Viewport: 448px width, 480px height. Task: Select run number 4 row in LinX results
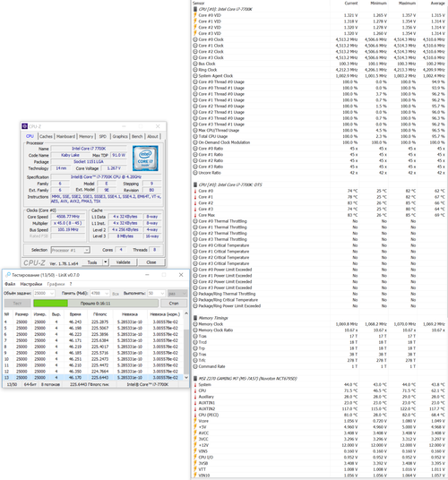[93, 321]
